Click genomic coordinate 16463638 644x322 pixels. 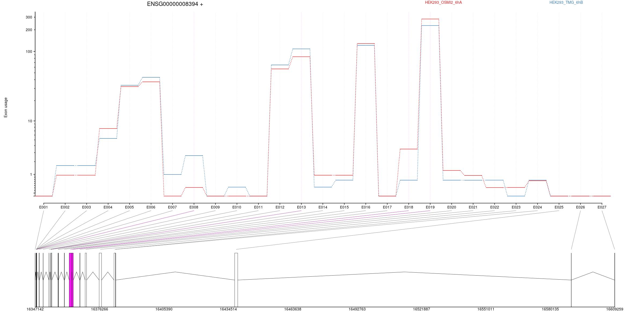pos(293,309)
